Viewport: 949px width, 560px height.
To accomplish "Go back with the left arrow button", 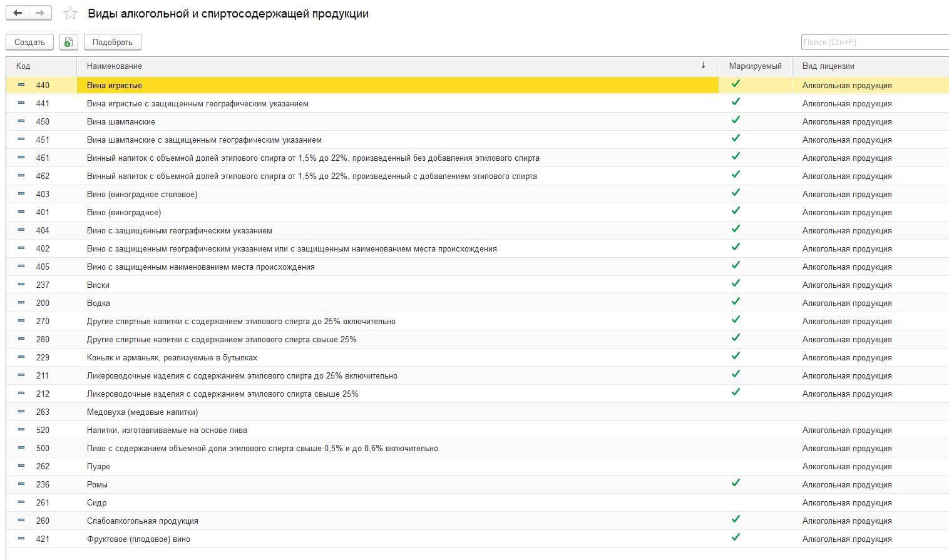I will pos(18,13).
